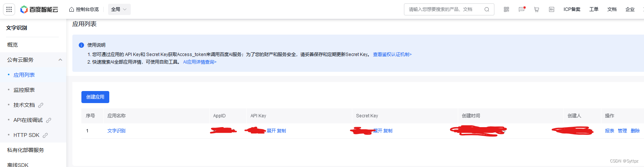
Task: Open 报表 for the 文字识别 app
Action: coord(610,131)
